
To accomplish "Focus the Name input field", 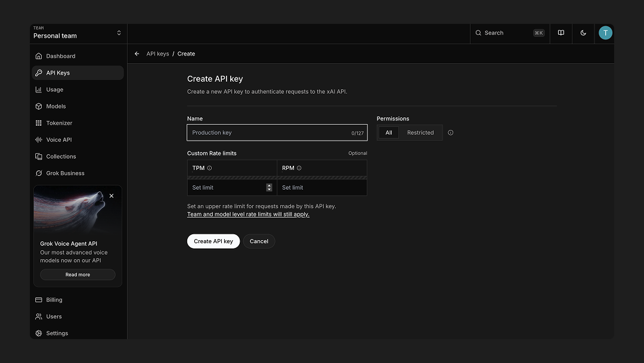I will pyautogui.click(x=277, y=133).
